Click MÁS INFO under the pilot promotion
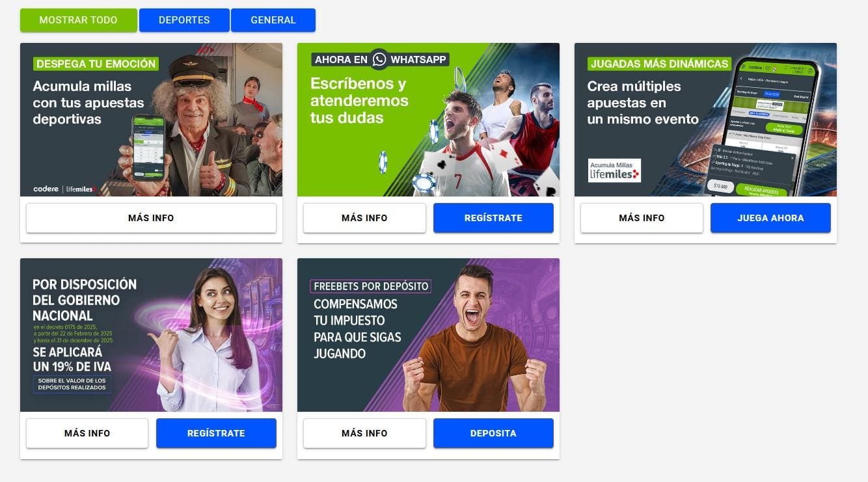 click(151, 218)
